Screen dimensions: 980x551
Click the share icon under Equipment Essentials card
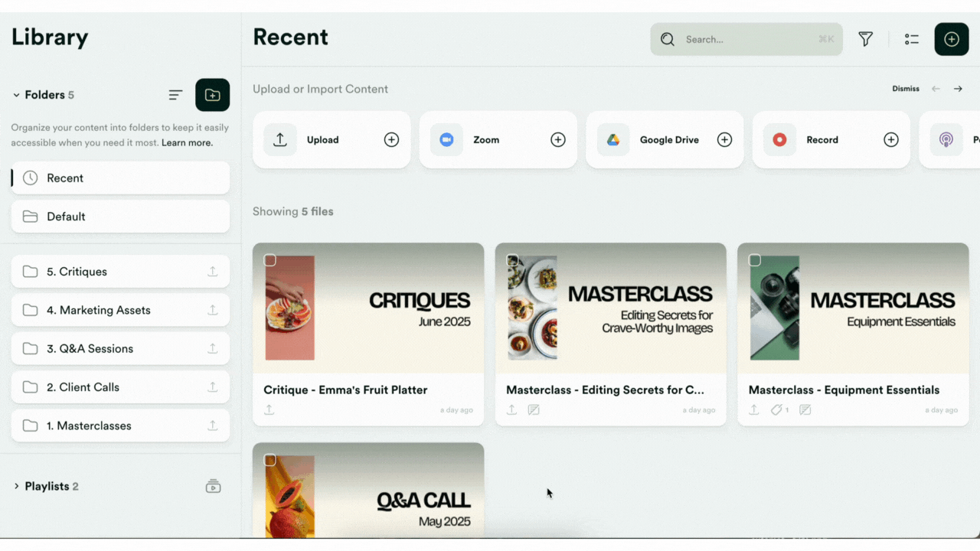click(754, 410)
